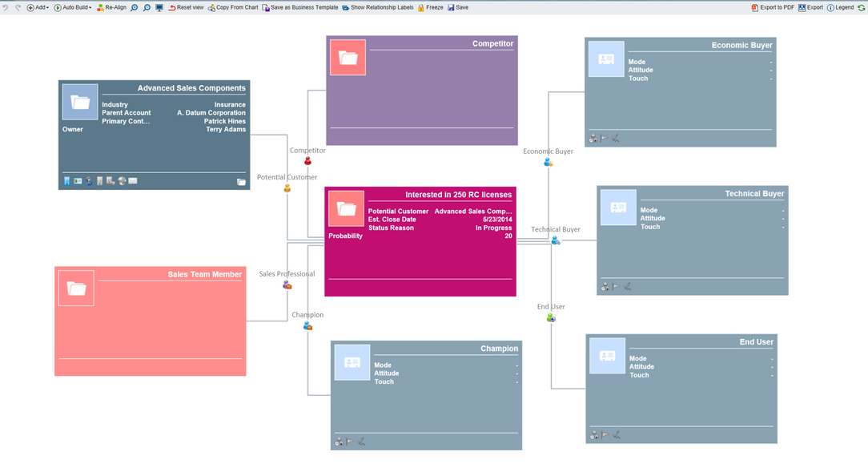The height and width of the screenshot is (464, 868).
Task: Click the Refresh icon beside Legend
Action: [862, 7]
